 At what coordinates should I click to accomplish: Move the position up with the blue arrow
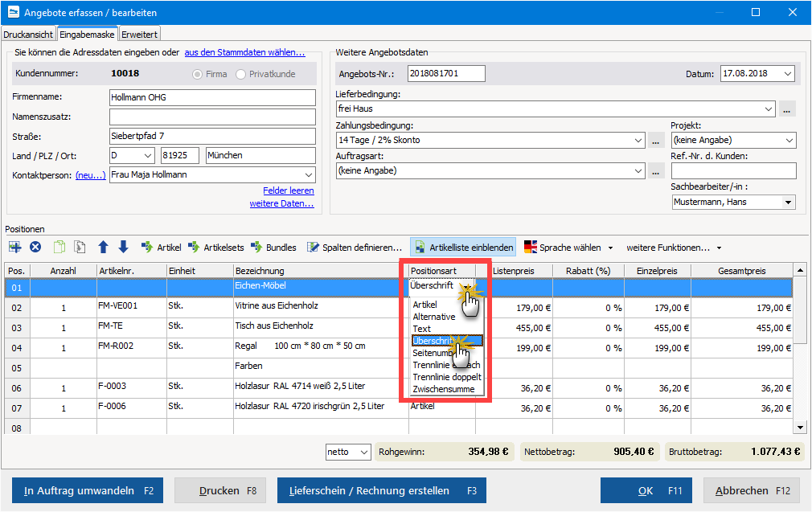pyautogui.click(x=103, y=247)
